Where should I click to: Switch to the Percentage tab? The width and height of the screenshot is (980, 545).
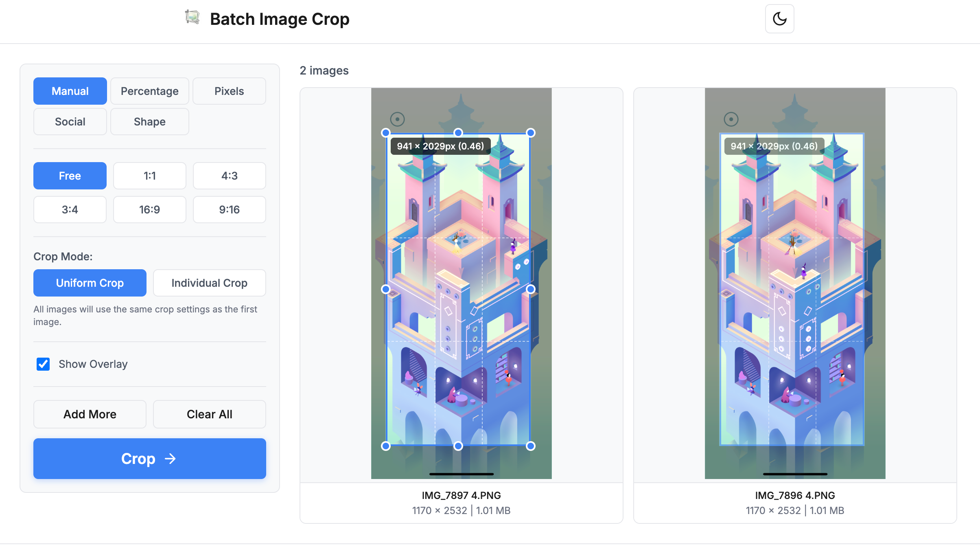click(149, 91)
